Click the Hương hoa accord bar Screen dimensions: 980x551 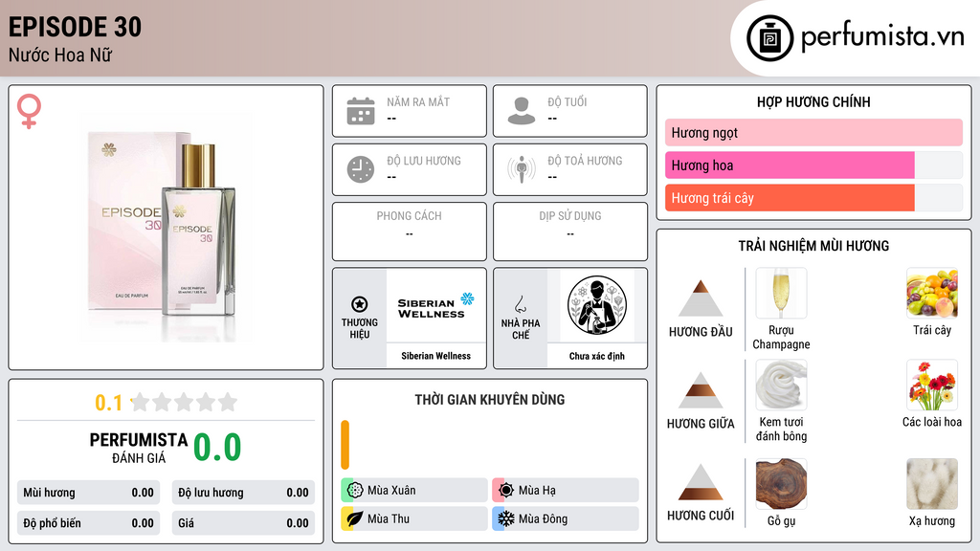(813, 165)
